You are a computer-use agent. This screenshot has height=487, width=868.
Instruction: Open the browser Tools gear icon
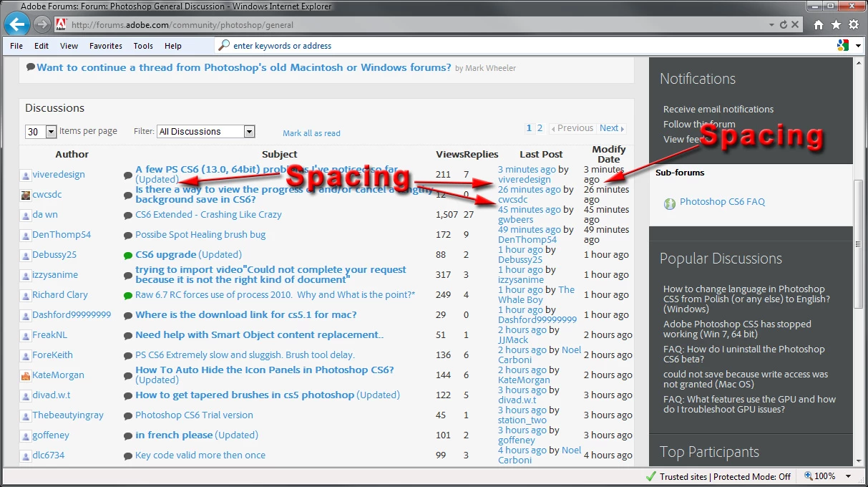(854, 25)
